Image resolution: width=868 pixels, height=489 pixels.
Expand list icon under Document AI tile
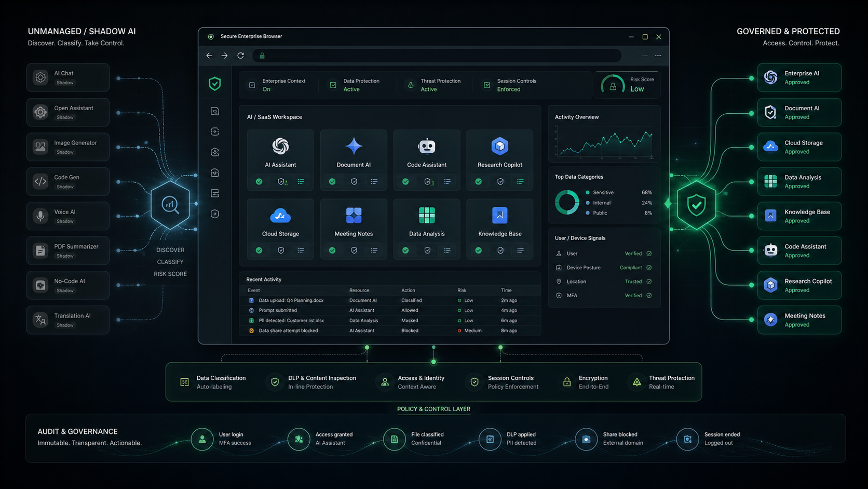tap(374, 181)
